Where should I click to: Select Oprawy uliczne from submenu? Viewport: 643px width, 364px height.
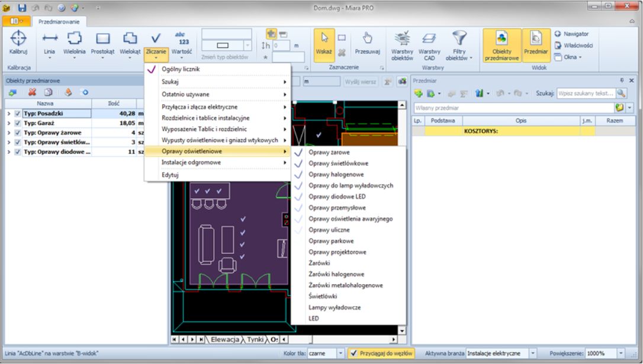[x=349, y=230]
